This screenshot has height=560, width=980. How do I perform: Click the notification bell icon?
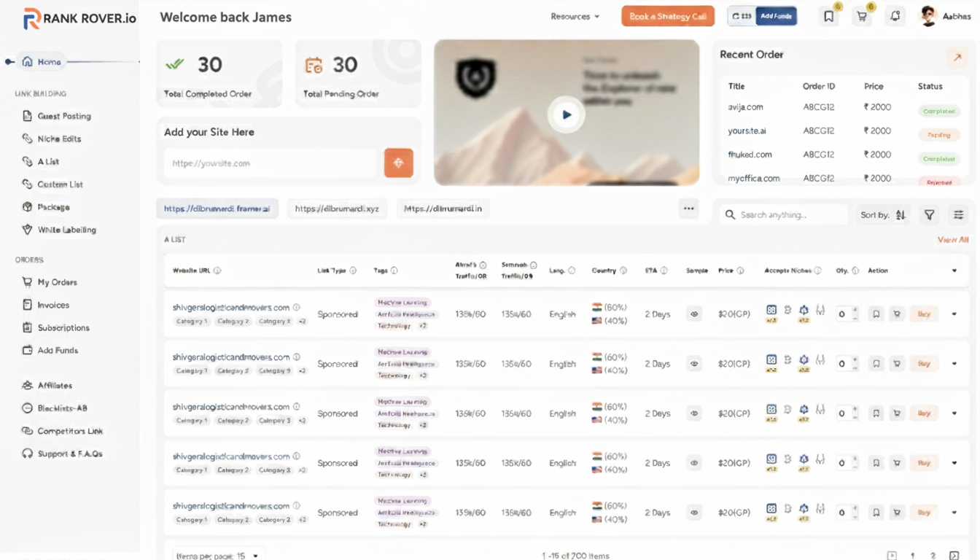coord(895,17)
